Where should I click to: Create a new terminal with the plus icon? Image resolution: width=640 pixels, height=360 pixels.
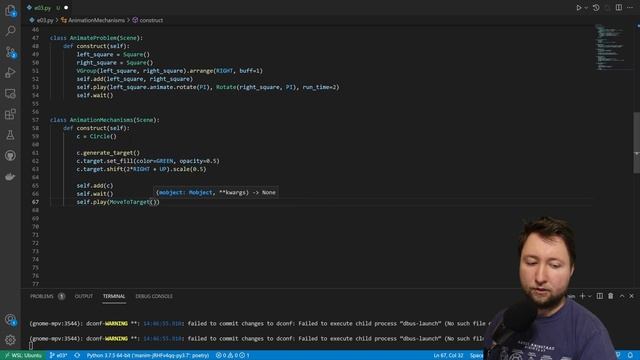tap(582, 296)
